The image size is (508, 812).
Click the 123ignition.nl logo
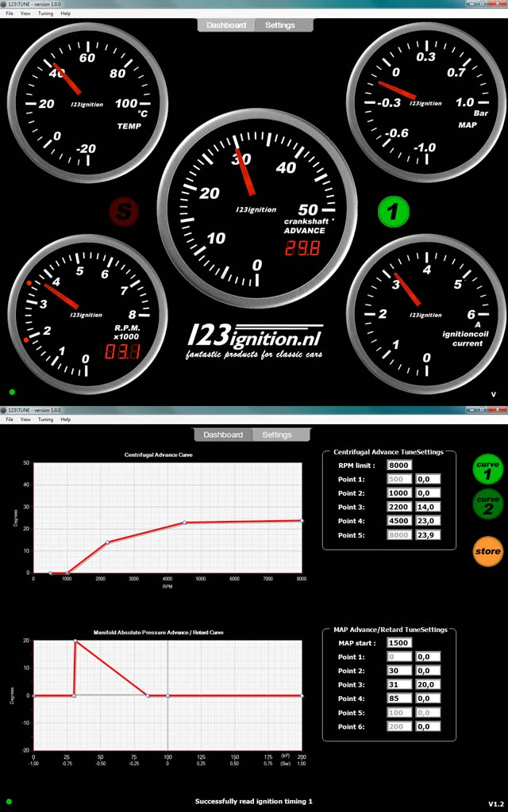[255, 342]
